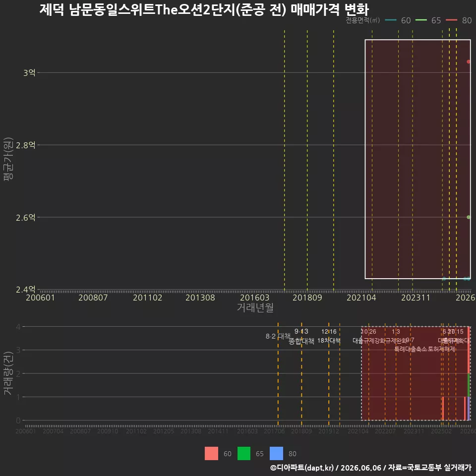Select the green 65 swatch in the bottom legend

pyautogui.click(x=244, y=454)
